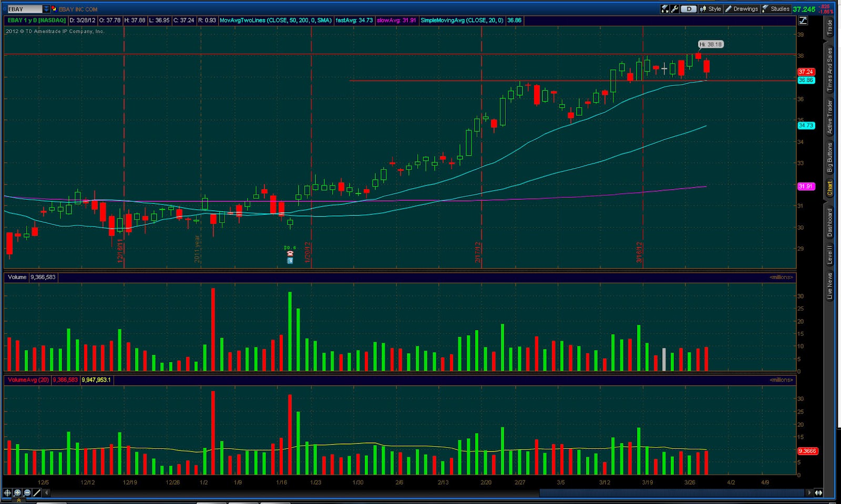Open the Trade side tab

830,27
